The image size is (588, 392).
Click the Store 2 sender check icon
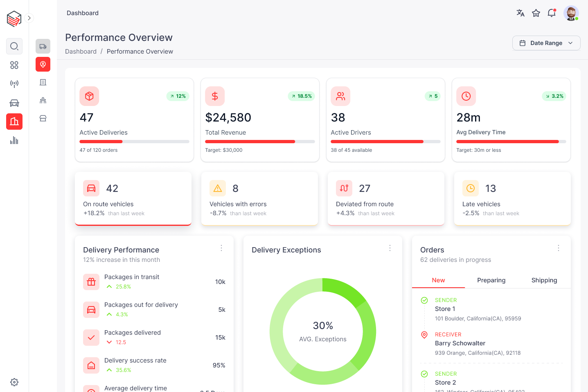coord(424,374)
